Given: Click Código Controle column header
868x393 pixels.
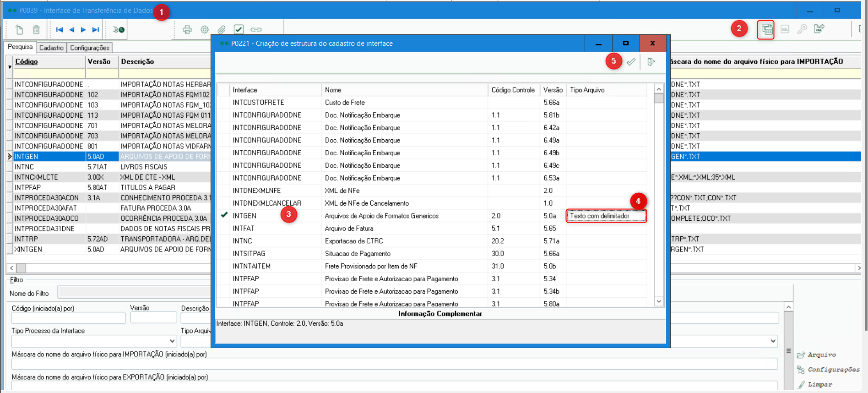Looking at the screenshot, I should 513,90.
